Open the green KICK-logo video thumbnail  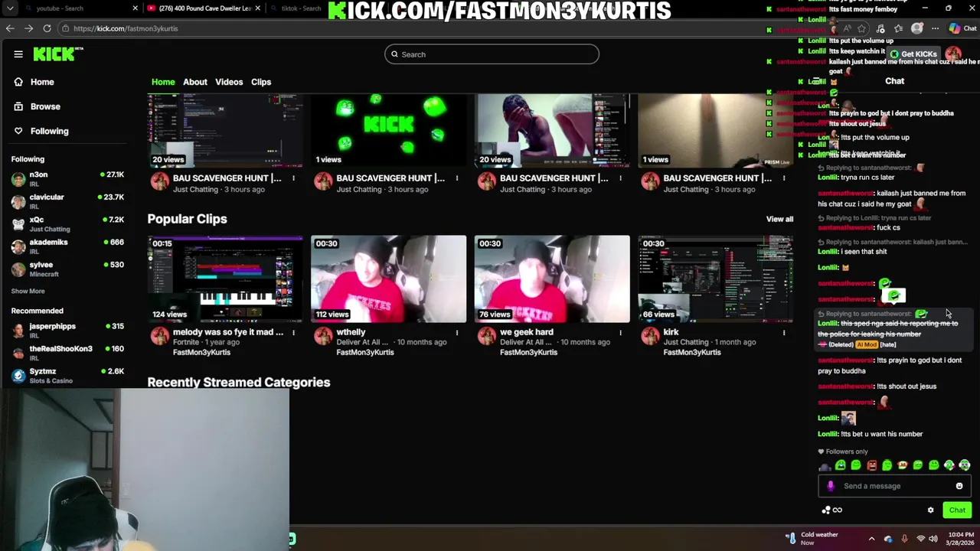click(388, 130)
